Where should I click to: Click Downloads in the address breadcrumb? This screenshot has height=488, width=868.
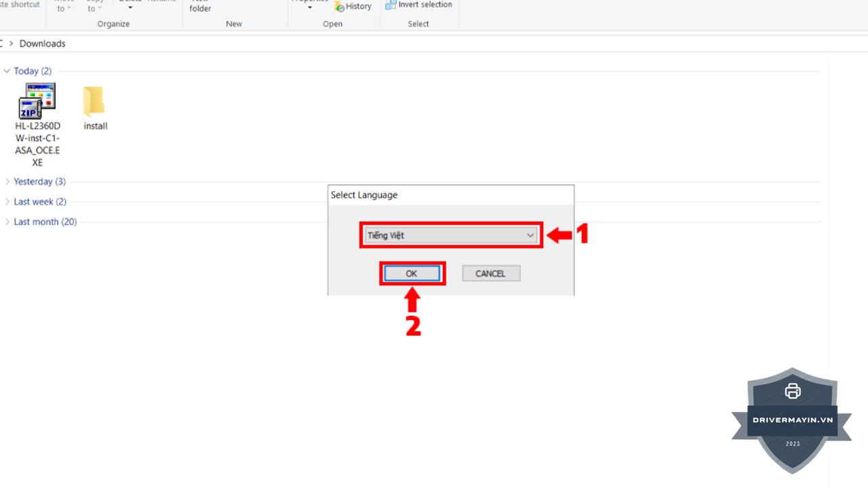coord(42,43)
